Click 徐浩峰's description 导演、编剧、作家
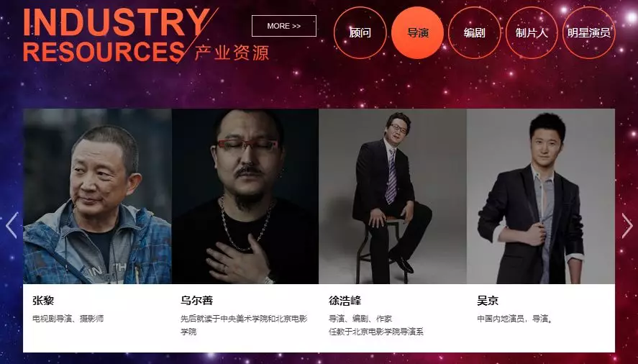The width and height of the screenshot is (638, 364). [360, 319]
